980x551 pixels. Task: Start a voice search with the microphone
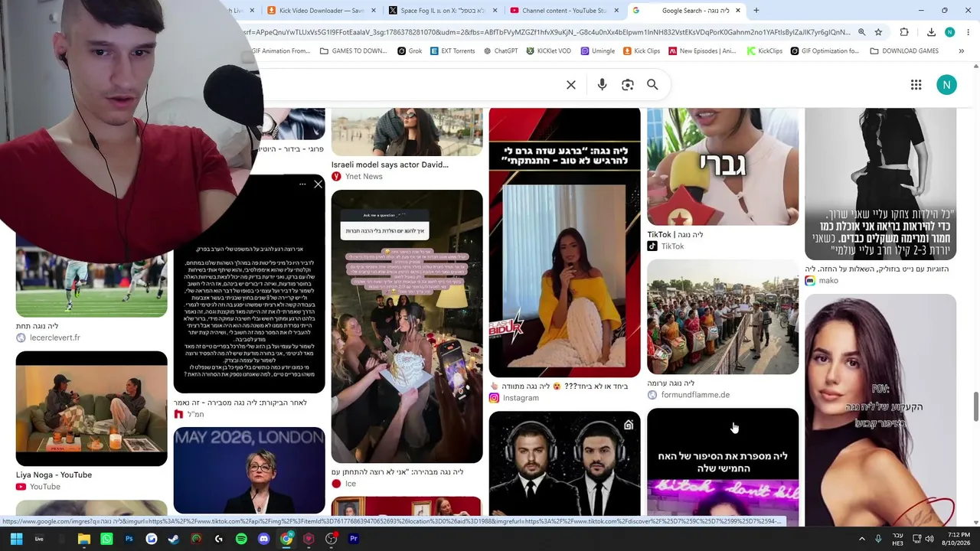(x=602, y=85)
